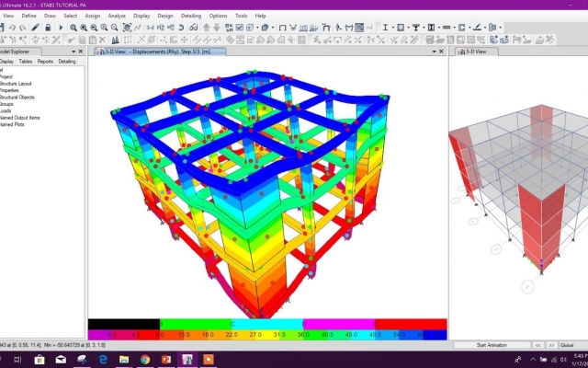Screen dimensions: 588x368
Task: Click the X delete icon in second toolbar
Action: 102,40
